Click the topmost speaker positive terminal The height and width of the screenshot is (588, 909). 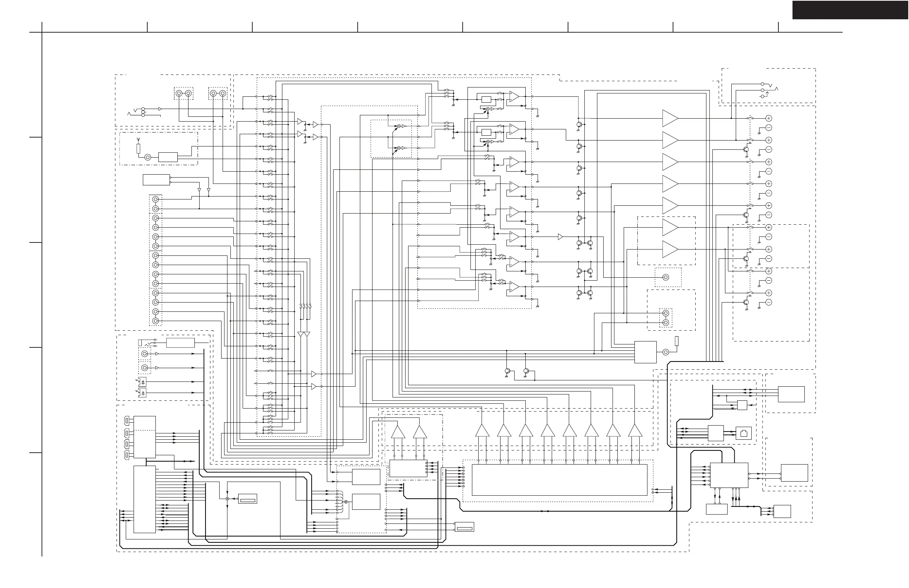769,118
